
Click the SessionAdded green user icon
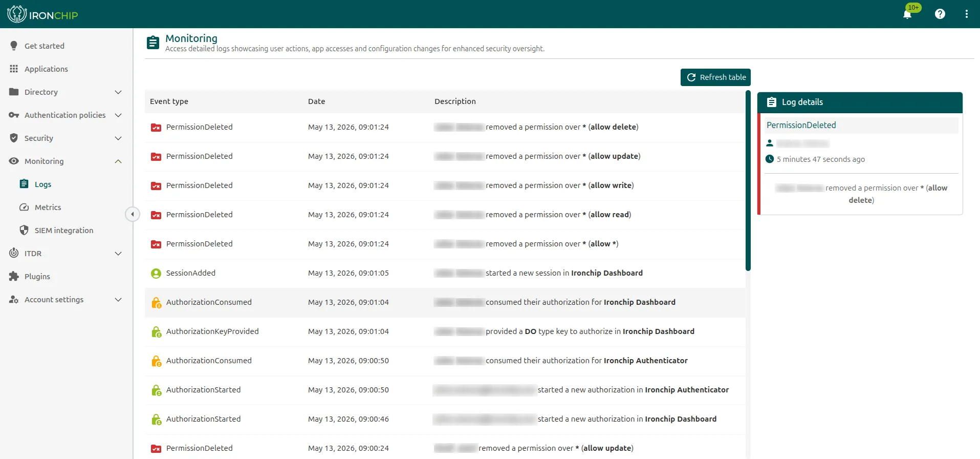point(156,274)
